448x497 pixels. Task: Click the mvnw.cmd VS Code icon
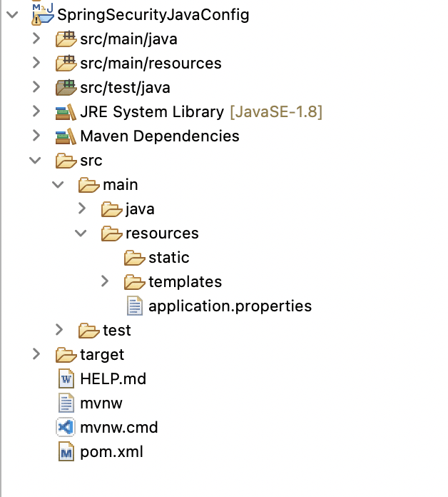click(66, 427)
